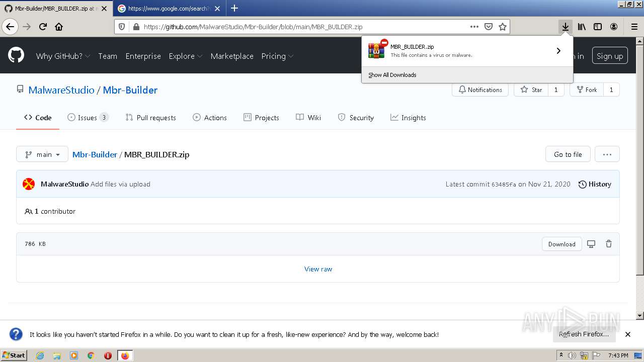Expand download details chevron for MBR_BUILDER.zip
The height and width of the screenshot is (362, 644).
(558, 51)
